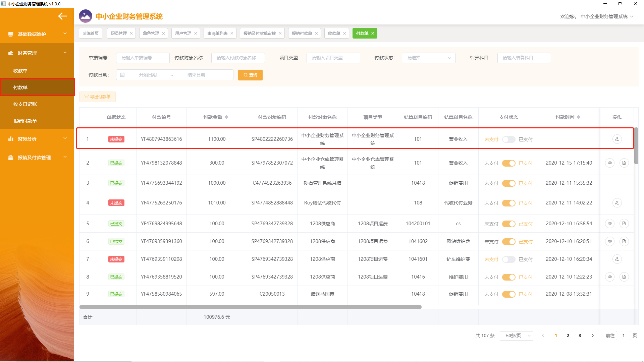Viewport: 644px width, 362px height.
Task: Toggle paid switch for YF4775693344192 row
Action: [x=508, y=183]
